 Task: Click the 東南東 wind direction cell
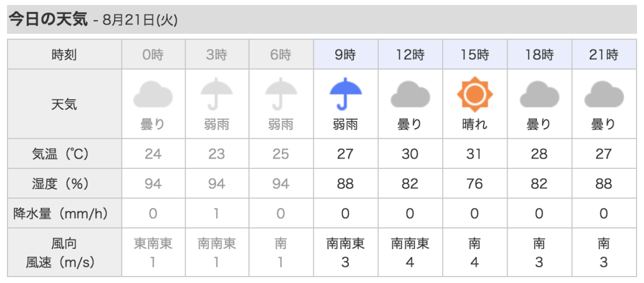click(153, 244)
